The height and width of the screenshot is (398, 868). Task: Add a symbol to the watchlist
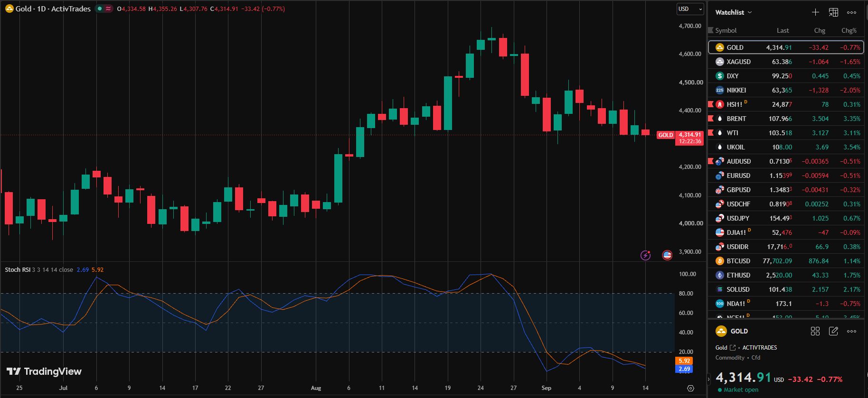click(815, 12)
